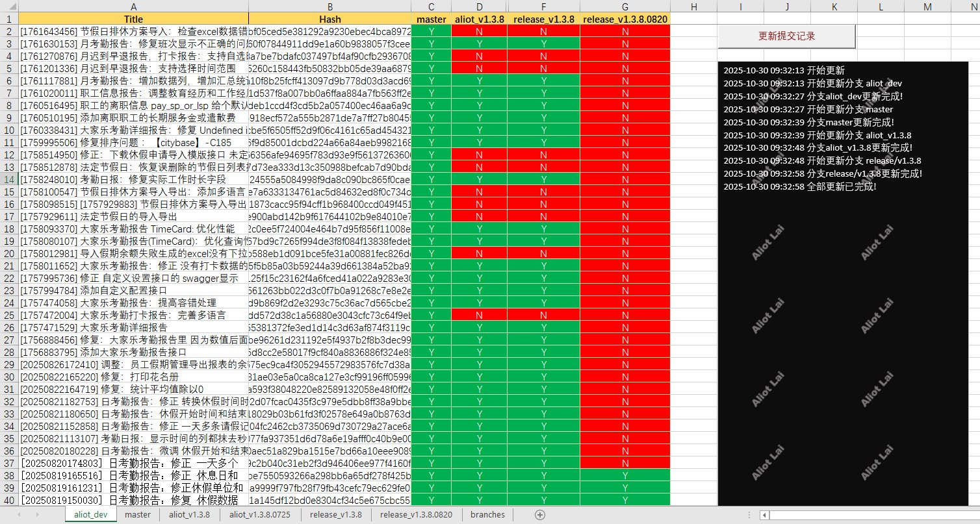Click the release_v1.3.8.0820 column header cell

click(625, 19)
